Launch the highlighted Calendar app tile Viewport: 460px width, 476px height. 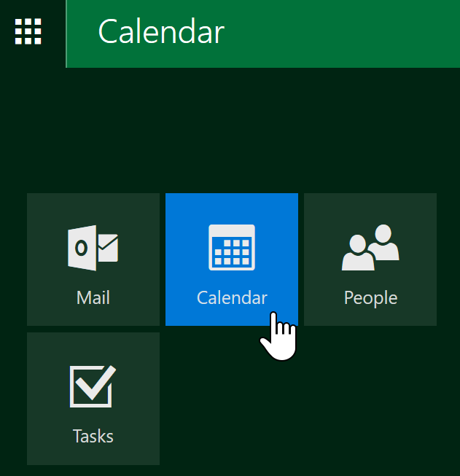(x=232, y=259)
